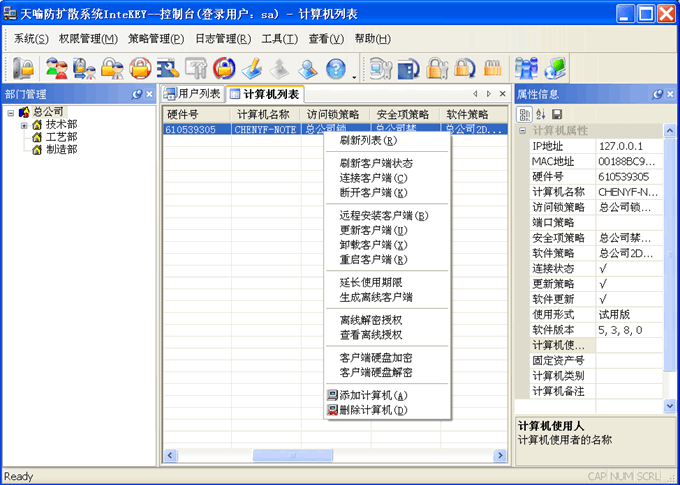Click the gray tools window toolbar icon

pyautogui.click(x=196, y=69)
